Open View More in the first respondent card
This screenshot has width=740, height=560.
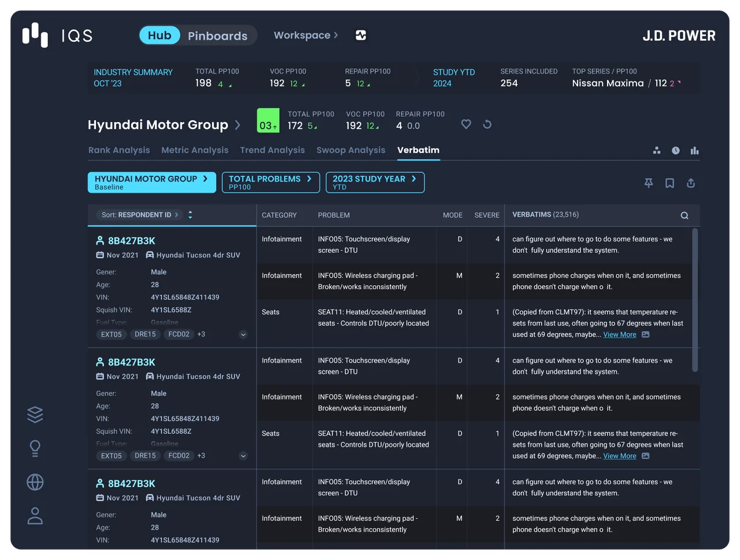coord(620,335)
